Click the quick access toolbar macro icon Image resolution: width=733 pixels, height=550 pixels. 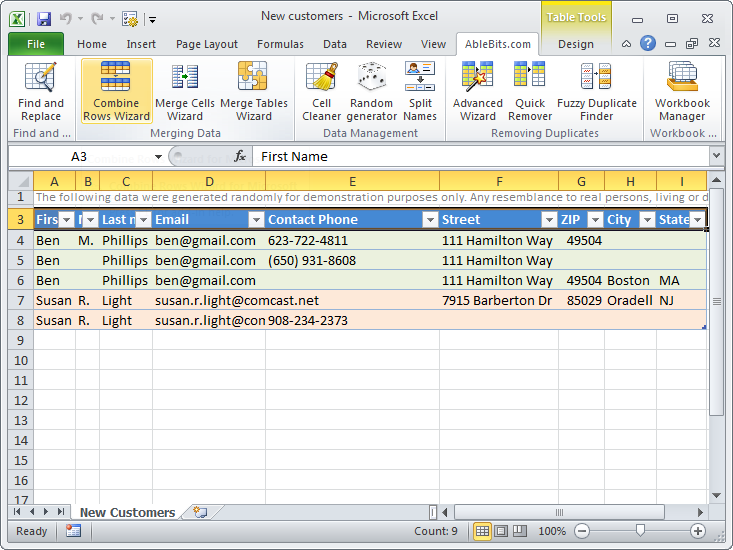[129, 19]
